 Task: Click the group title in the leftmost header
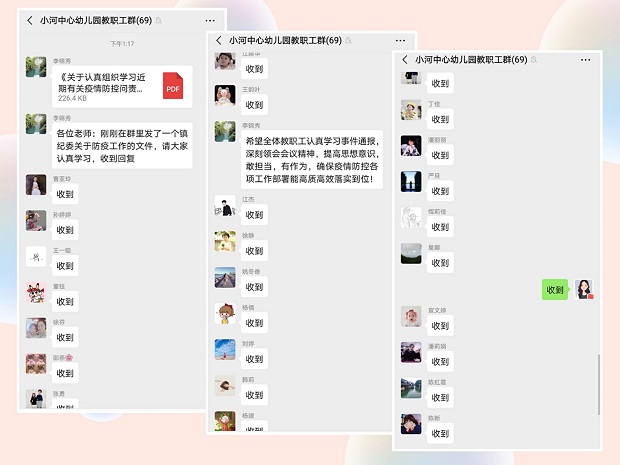95,20
